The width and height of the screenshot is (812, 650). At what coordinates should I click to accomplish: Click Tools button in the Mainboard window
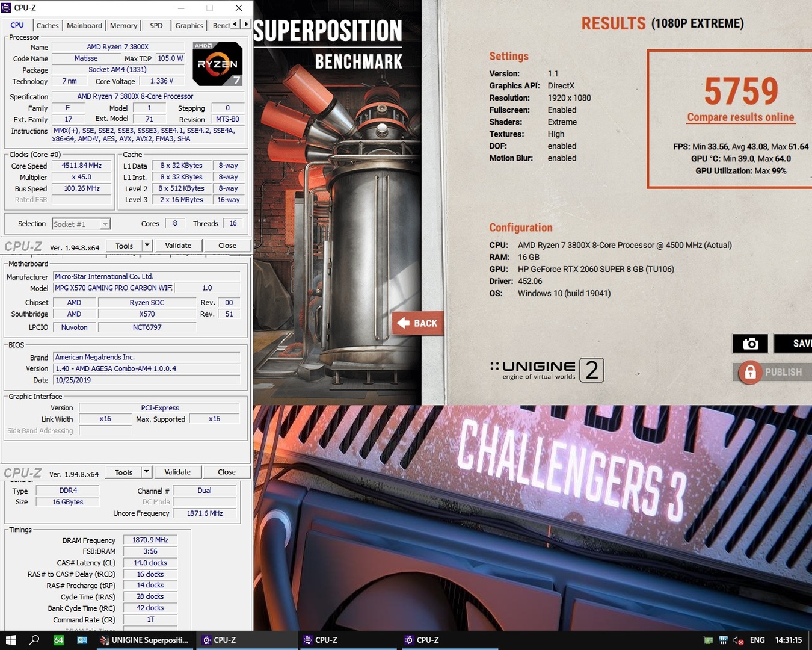pyautogui.click(x=123, y=472)
